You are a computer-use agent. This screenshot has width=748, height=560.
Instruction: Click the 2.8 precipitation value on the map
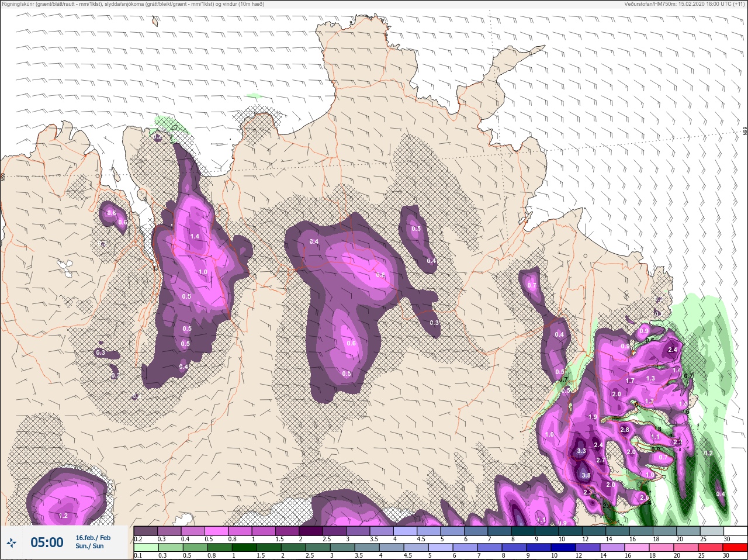point(624,430)
